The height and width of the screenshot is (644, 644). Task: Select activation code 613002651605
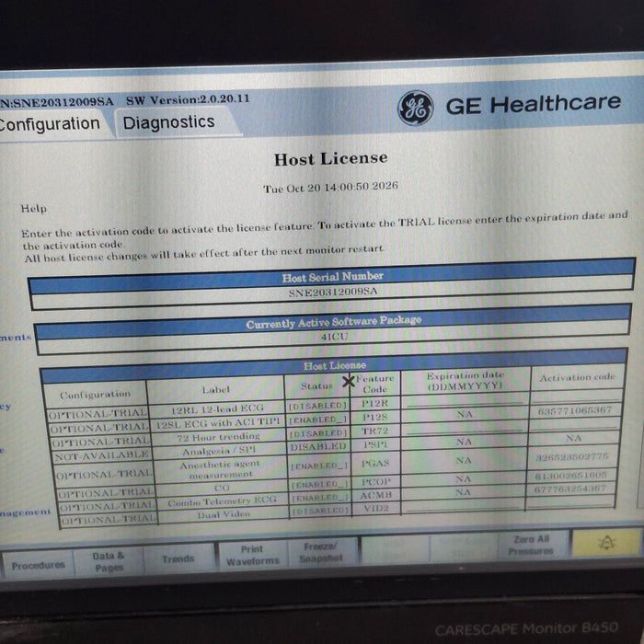click(571, 476)
